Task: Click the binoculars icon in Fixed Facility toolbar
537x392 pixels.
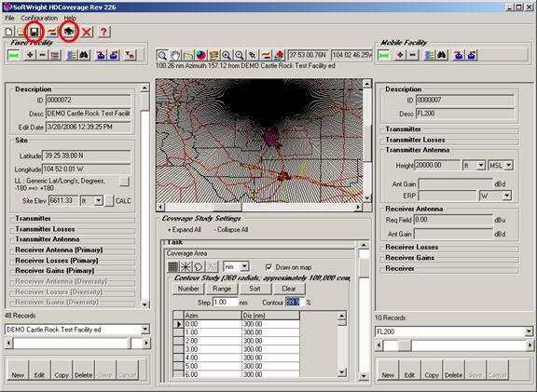Action: tap(84, 55)
